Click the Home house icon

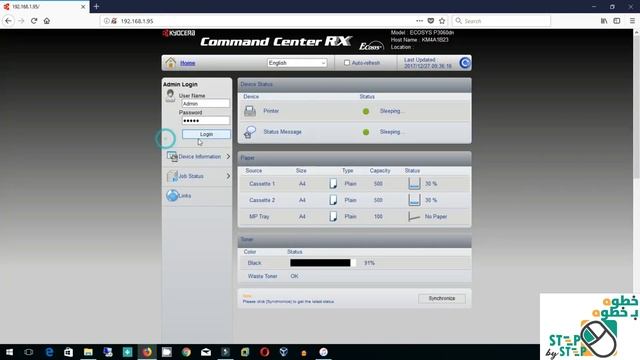tap(170, 62)
